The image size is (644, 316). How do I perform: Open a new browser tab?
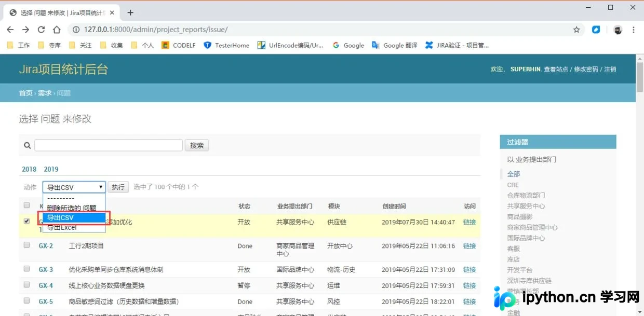(x=130, y=12)
